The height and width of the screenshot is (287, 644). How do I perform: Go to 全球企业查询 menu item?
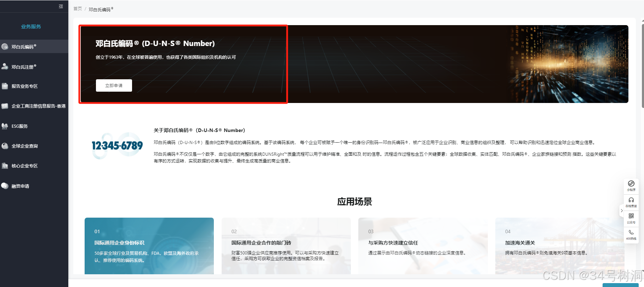[34, 146]
